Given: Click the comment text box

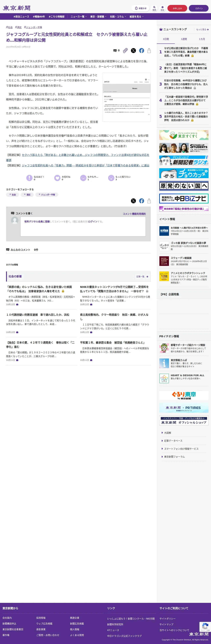Looking at the screenshot, I should tap(83, 227).
